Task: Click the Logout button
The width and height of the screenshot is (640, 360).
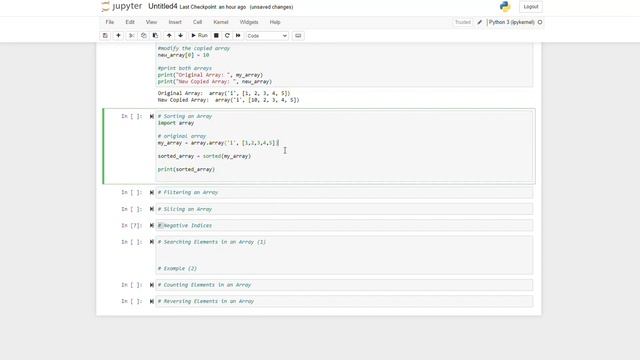Action: 531,7
